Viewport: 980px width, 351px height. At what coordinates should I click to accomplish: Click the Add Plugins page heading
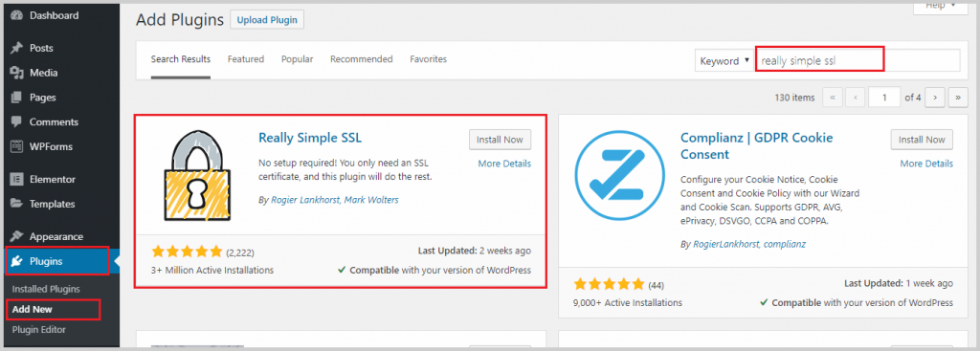(x=179, y=20)
